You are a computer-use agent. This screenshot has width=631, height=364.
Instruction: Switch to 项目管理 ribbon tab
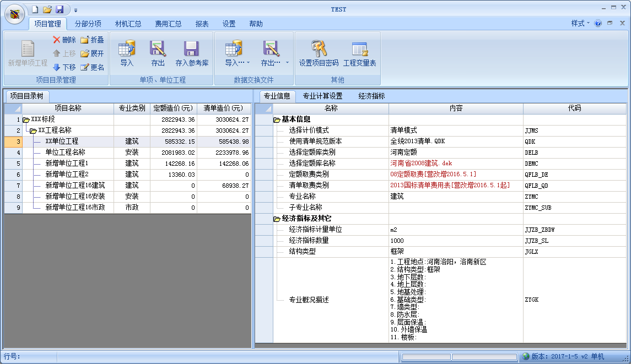tap(47, 24)
